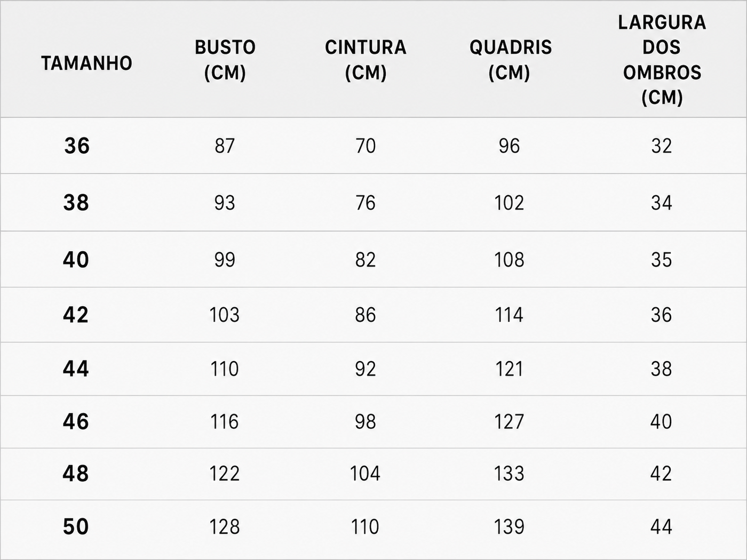The image size is (747, 560).
Task: Click size 44 row label
Action: [76, 369]
